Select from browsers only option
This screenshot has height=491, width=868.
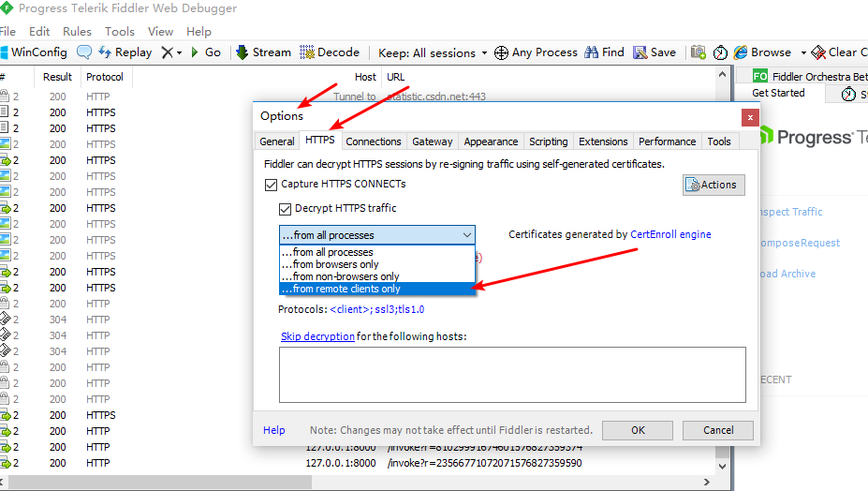pos(377,264)
